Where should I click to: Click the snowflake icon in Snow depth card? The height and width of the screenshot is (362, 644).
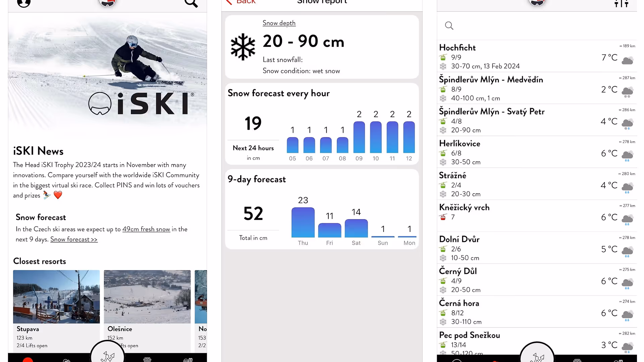point(243,47)
